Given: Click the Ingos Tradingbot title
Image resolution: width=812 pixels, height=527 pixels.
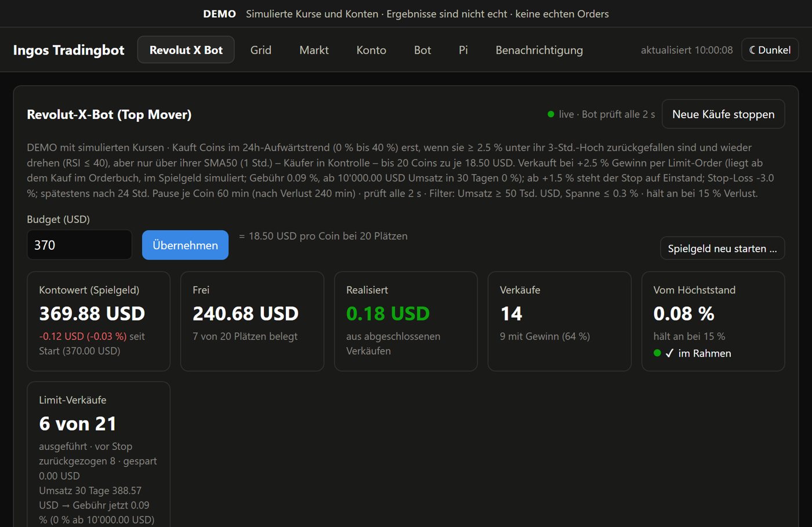Looking at the screenshot, I should click(68, 50).
